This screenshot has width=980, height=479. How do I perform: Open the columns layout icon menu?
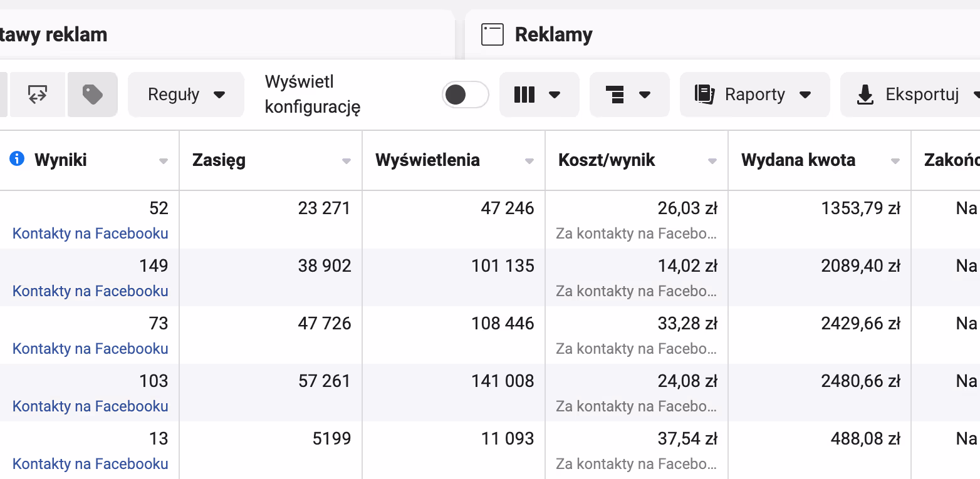(539, 95)
